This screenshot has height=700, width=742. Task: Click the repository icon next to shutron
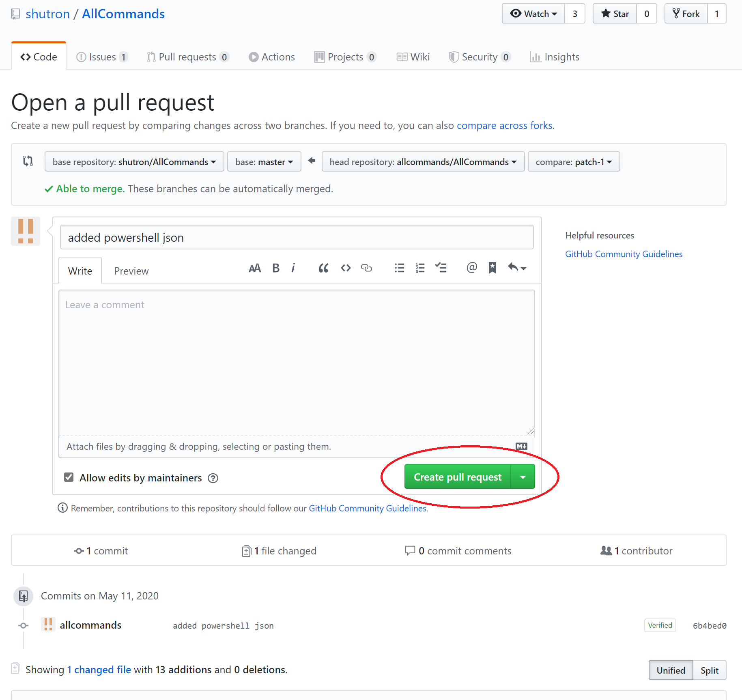click(15, 14)
